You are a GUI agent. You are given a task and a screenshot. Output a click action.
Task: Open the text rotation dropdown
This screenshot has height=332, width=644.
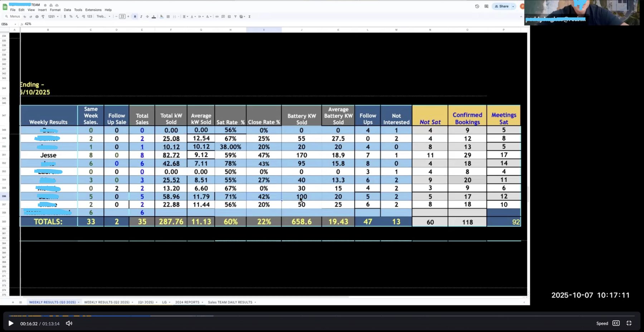point(209,16)
